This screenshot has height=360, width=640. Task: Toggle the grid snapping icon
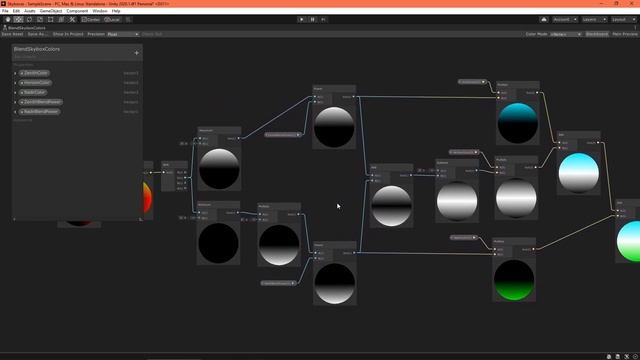pyautogui.click(x=128, y=20)
